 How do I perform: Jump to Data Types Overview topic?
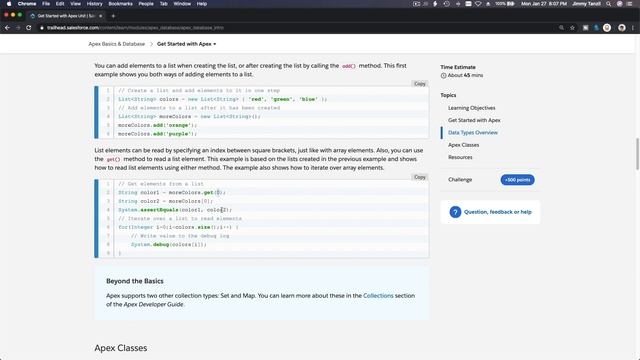(x=473, y=133)
